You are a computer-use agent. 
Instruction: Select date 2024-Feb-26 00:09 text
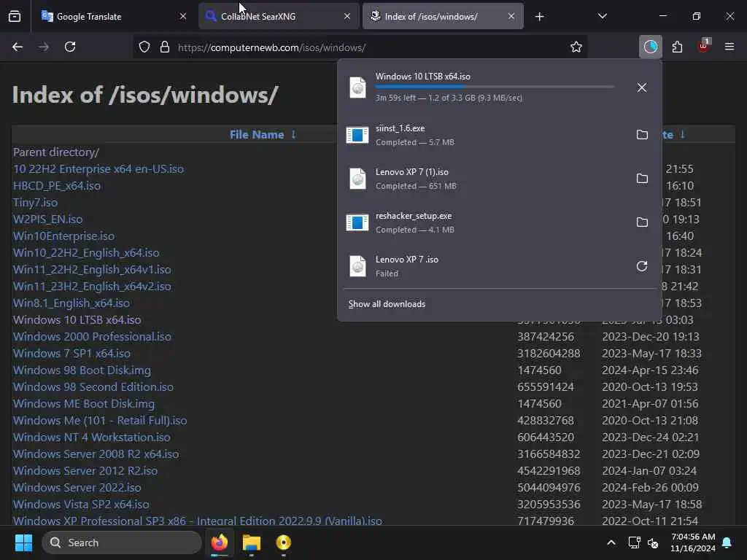[x=650, y=487]
